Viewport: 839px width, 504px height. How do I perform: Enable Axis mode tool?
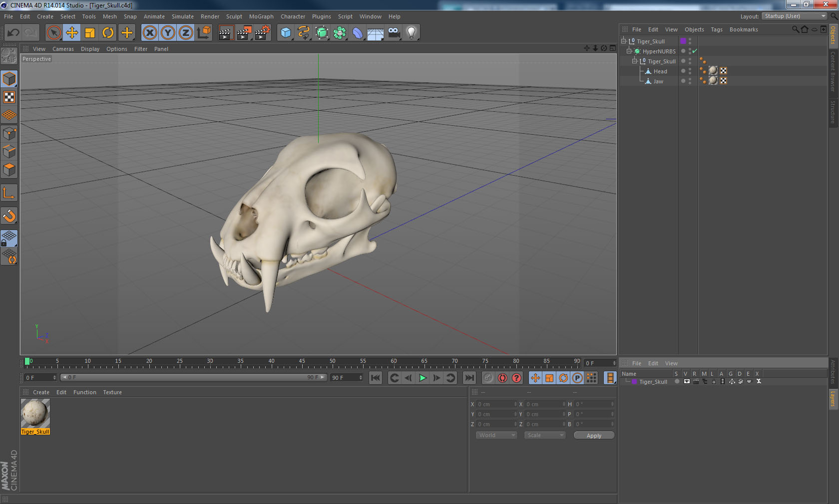[9, 193]
